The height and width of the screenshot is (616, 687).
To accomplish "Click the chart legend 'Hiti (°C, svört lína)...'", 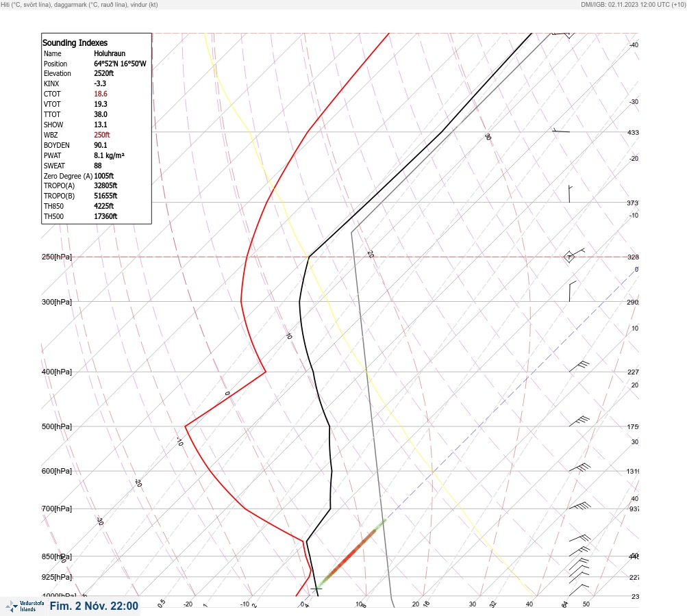I will pyautogui.click(x=79, y=4).
